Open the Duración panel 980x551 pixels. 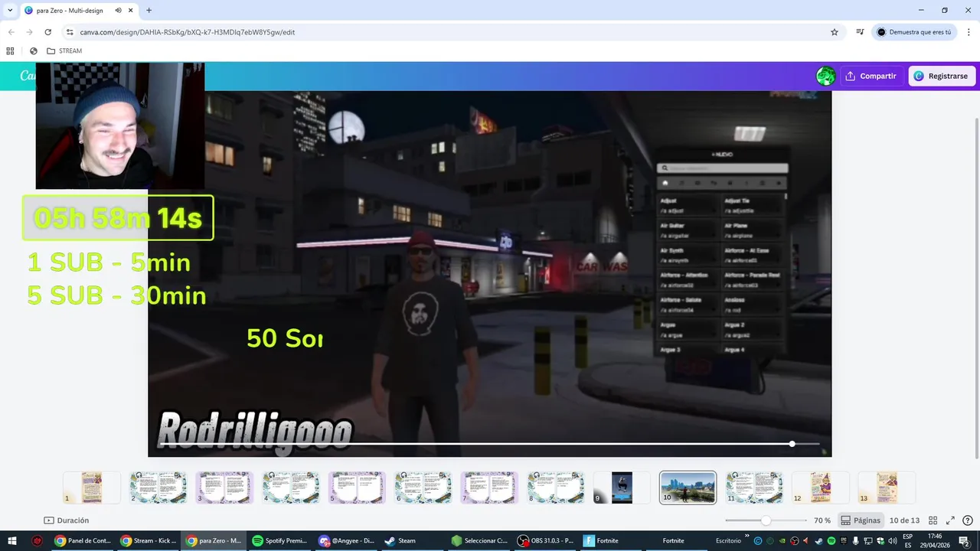[67, 520]
